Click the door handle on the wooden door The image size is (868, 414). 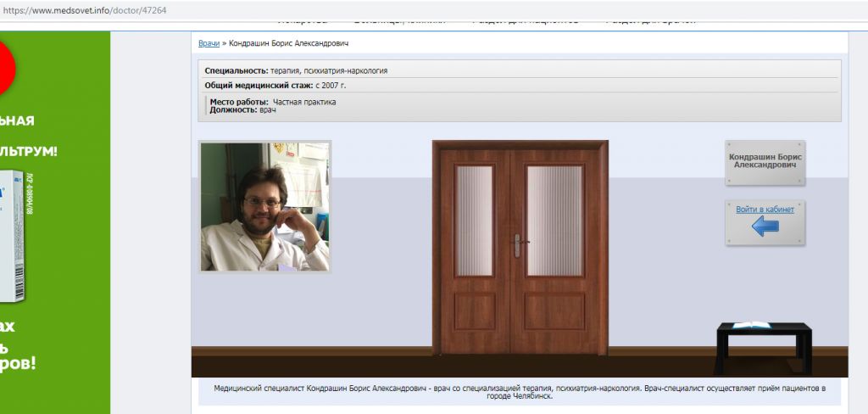tap(517, 244)
